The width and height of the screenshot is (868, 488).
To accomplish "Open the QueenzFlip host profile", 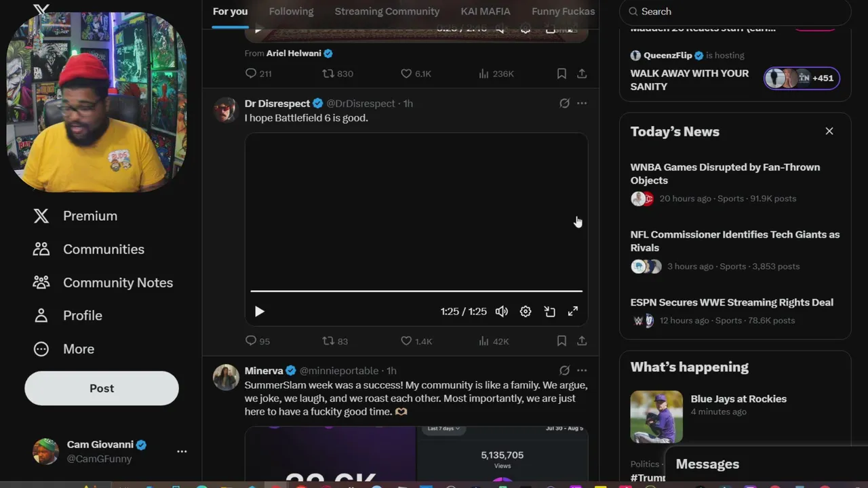I will click(x=667, y=56).
